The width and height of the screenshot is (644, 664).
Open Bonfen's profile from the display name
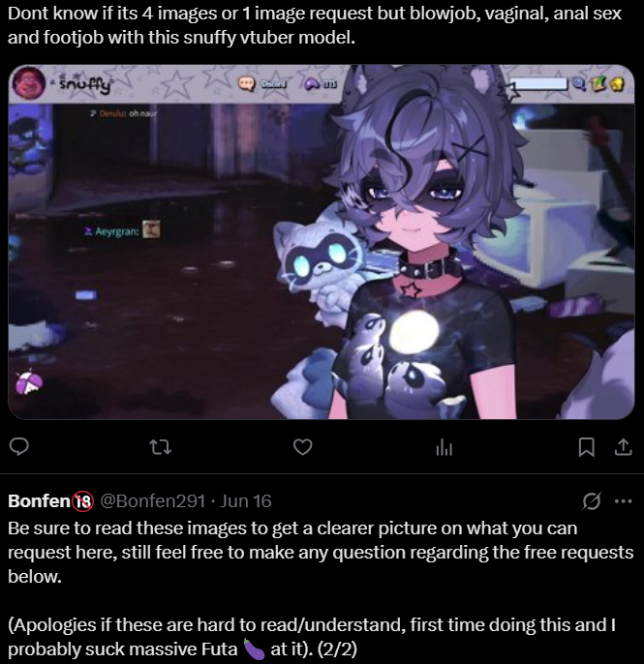point(39,501)
